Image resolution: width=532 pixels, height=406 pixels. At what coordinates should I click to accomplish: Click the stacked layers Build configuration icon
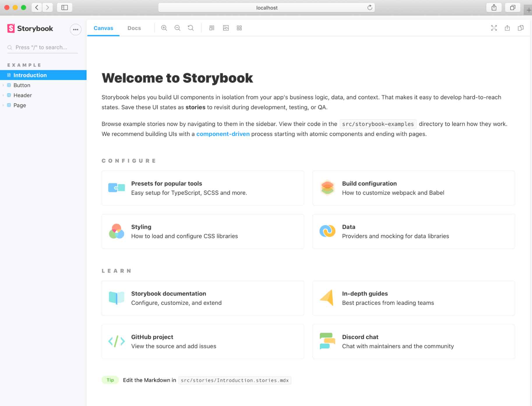coord(327,188)
